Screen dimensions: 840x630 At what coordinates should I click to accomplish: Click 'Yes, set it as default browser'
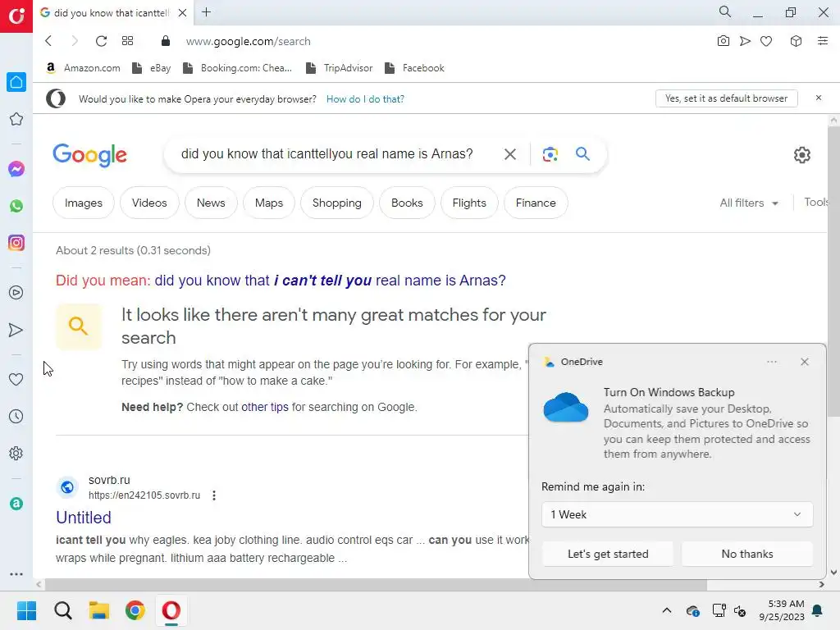pyautogui.click(x=727, y=98)
